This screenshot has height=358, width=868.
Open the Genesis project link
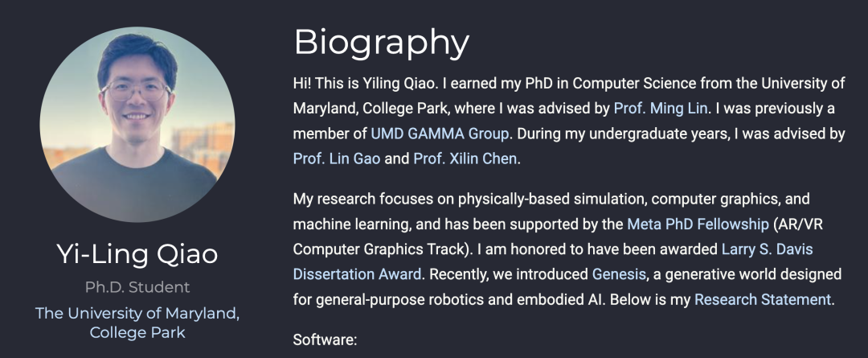(x=619, y=274)
